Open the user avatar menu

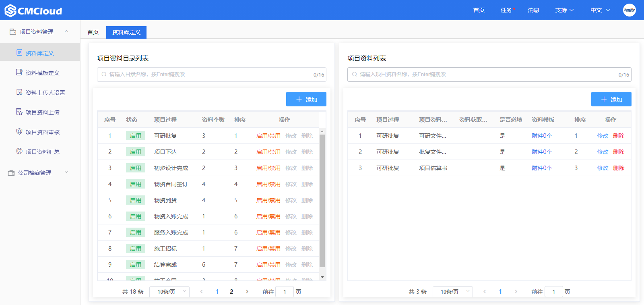pos(630,10)
